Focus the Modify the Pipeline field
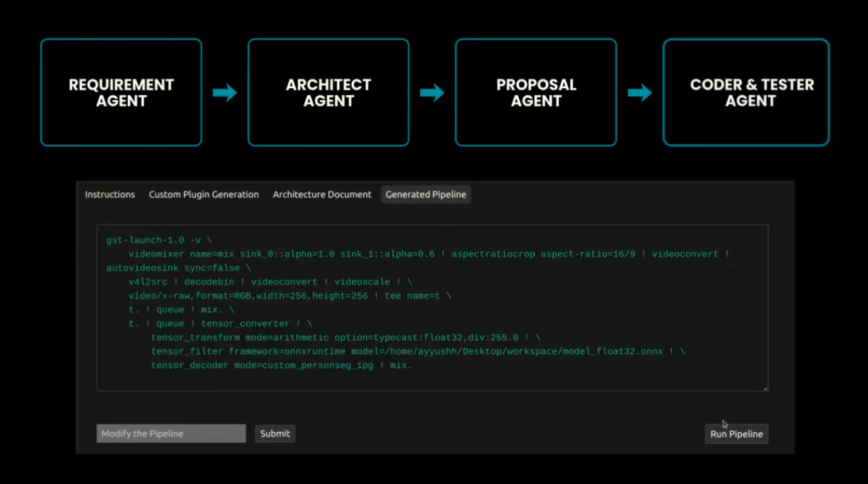This screenshot has width=868, height=484. click(x=171, y=434)
